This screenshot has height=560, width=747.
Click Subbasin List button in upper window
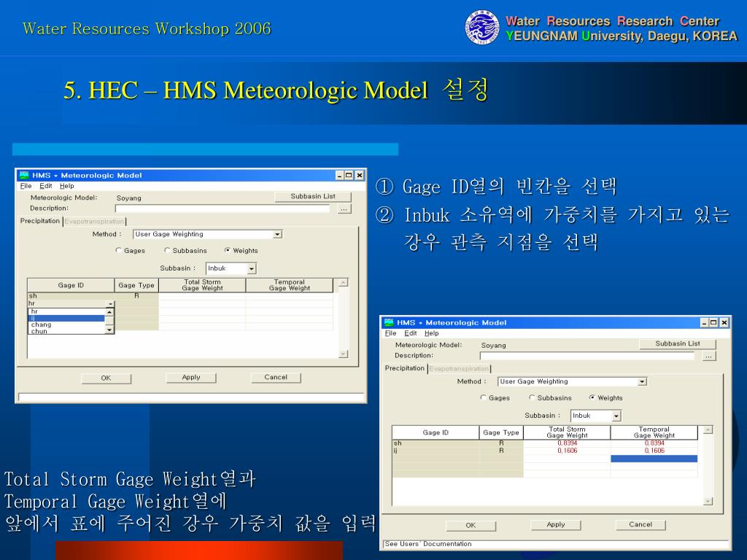coord(313,196)
